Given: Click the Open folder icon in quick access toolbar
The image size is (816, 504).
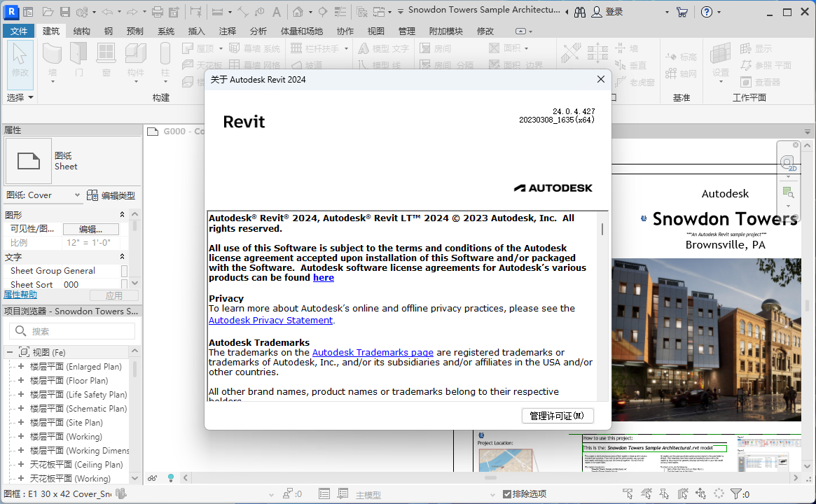Looking at the screenshot, I should [x=48, y=11].
